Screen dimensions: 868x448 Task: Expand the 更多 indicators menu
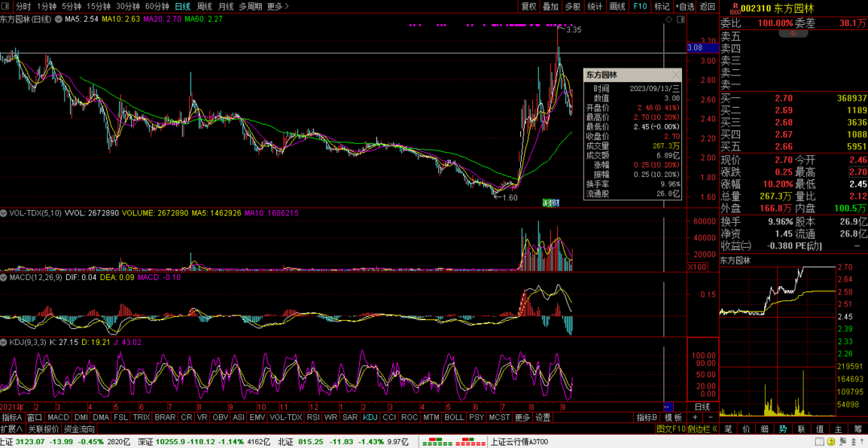522,417
